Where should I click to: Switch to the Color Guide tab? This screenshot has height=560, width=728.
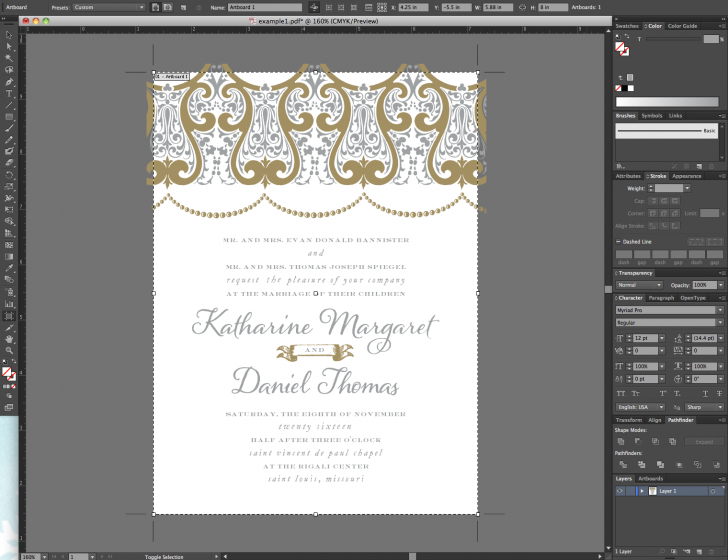point(682,26)
